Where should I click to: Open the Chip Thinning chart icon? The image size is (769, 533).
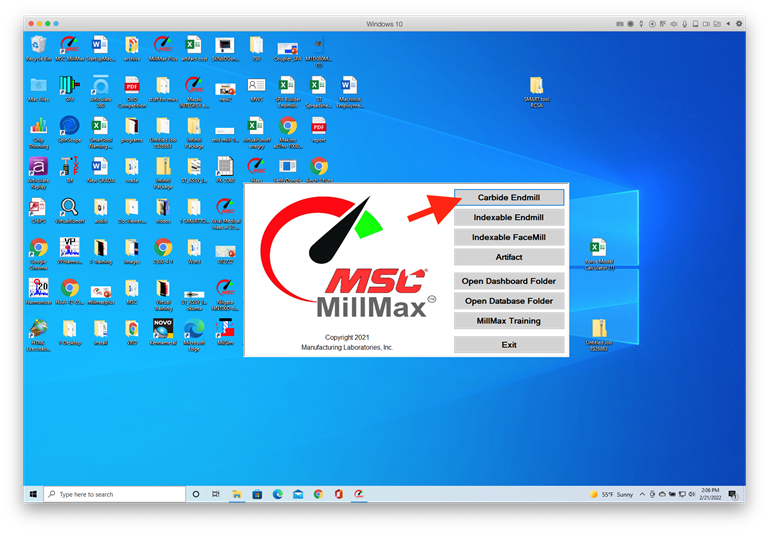click(38, 132)
